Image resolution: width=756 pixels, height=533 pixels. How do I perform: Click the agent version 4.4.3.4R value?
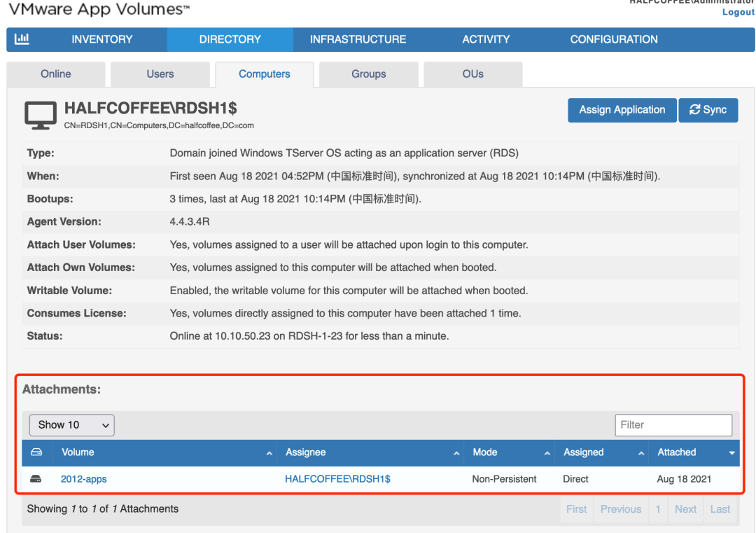click(x=190, y=222)
